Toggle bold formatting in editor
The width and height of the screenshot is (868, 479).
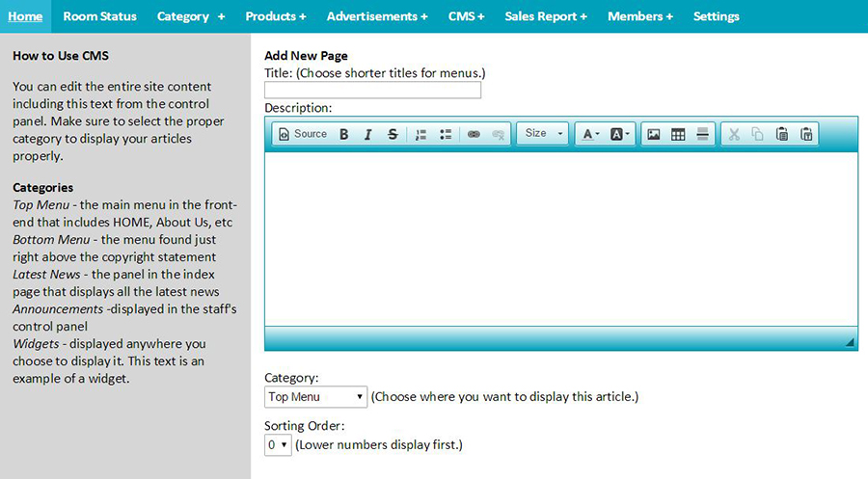pyautogui.click(x=344, y=134)
